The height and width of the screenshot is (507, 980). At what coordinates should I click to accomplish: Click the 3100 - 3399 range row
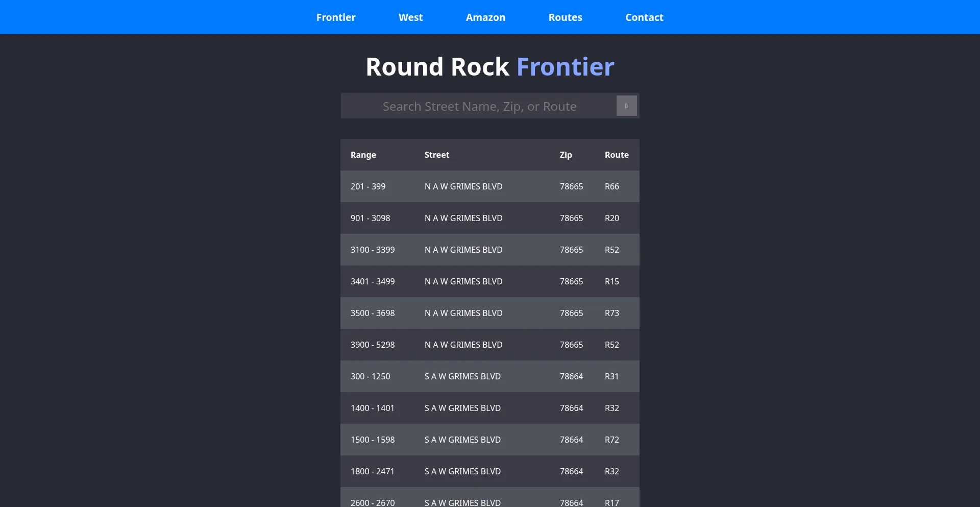(x=490, y=250)
